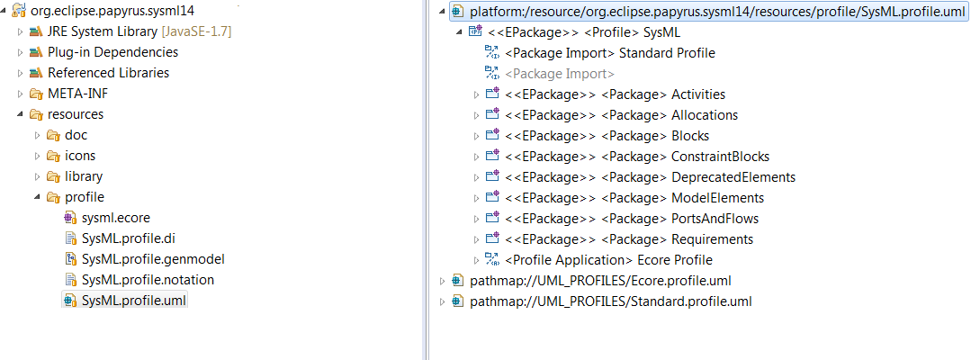This screenshot has height=360, width=980.
Task: Select the library folder label
Action: pyautogui.click(x=84, y=177)
